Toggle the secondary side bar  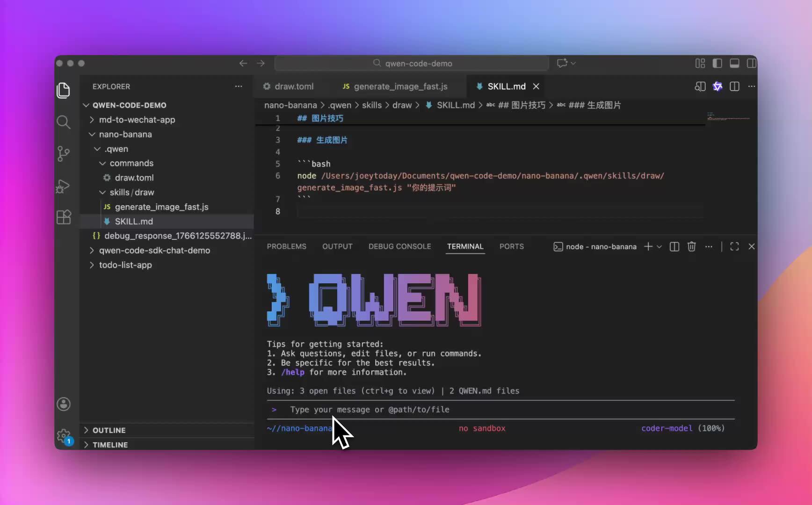coord(752,63)
